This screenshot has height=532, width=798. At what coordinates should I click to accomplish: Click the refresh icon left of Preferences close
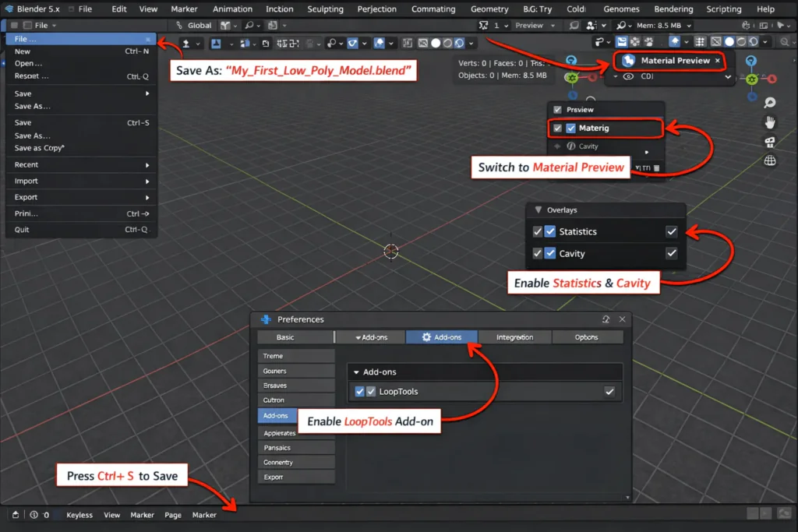[606, 319]
